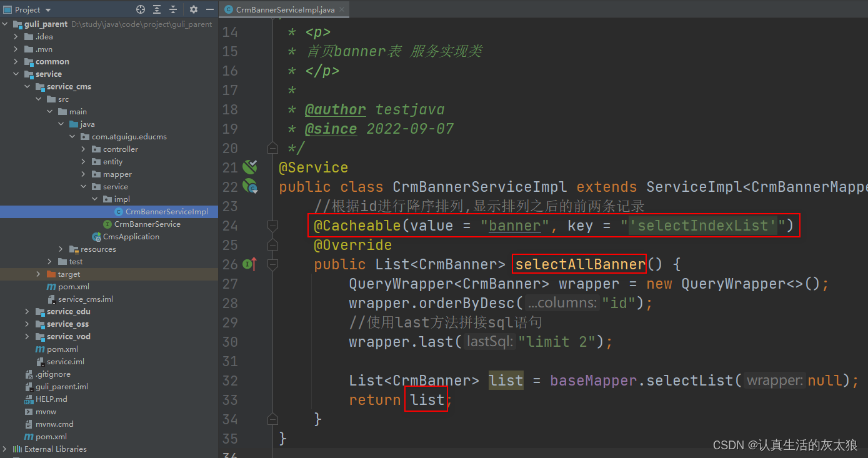Click the @Service annotation on line 21
This screenshot has height=458, width=868.
click(x=314, y=167)
